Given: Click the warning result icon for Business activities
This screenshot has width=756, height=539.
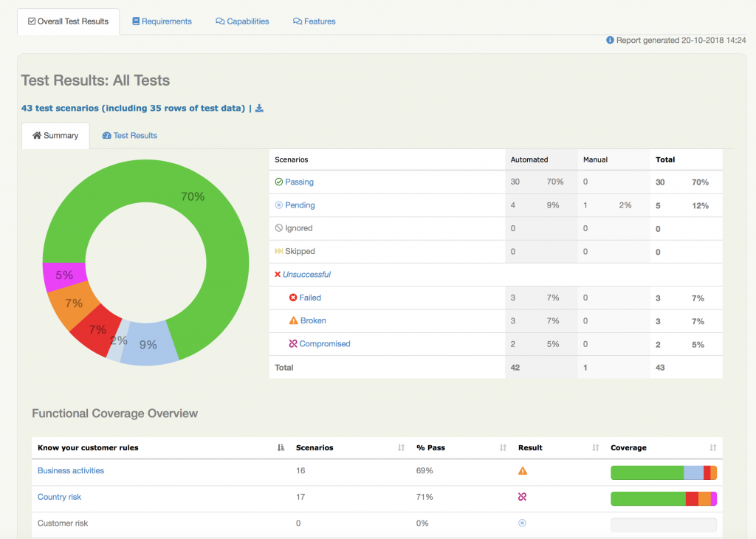Looking at the screenshot, I should pos(523,471).
